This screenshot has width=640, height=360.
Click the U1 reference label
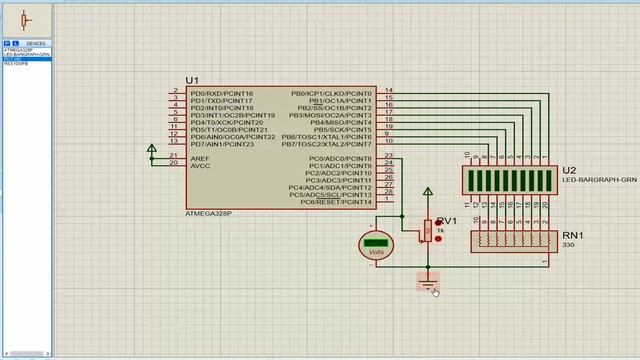(192, 80)
